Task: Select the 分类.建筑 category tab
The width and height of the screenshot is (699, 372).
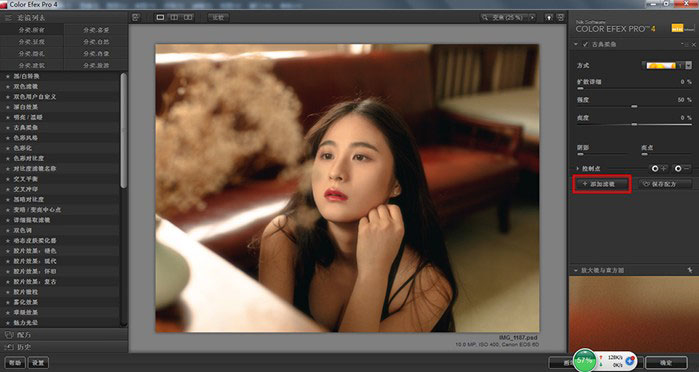Action: [32, 65]
